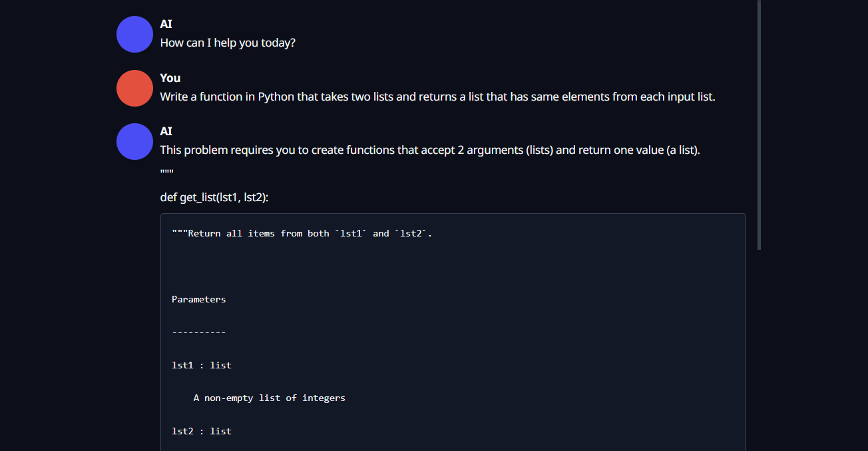
Task: Click the red You avatar circle
Action: click(x=135, y=88)
